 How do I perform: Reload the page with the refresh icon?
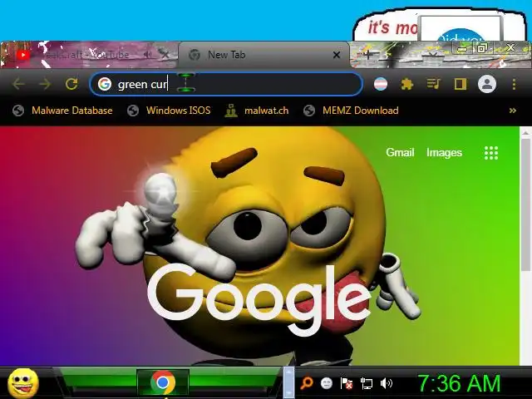click(x=71, y=84)
